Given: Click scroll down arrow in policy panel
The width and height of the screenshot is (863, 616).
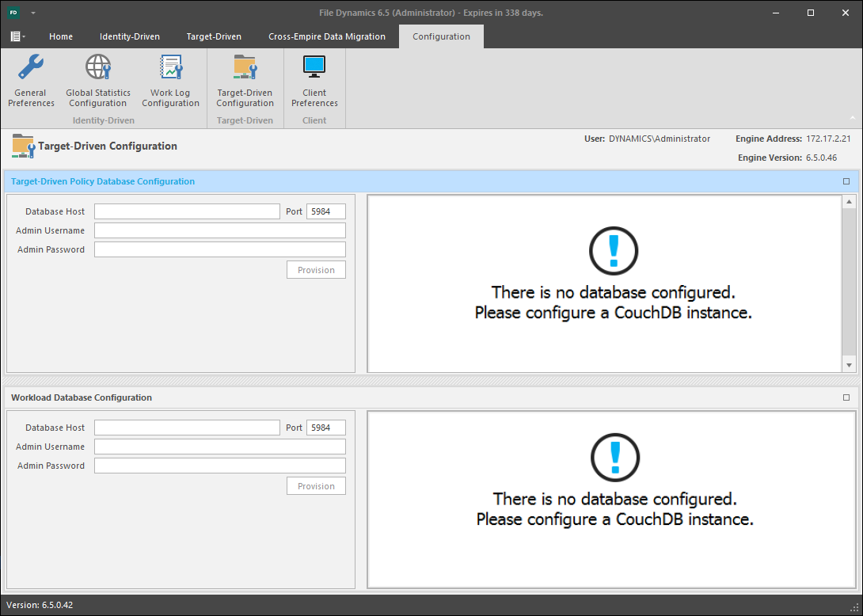Looking at the screenshot, I should tap(850, 365).
